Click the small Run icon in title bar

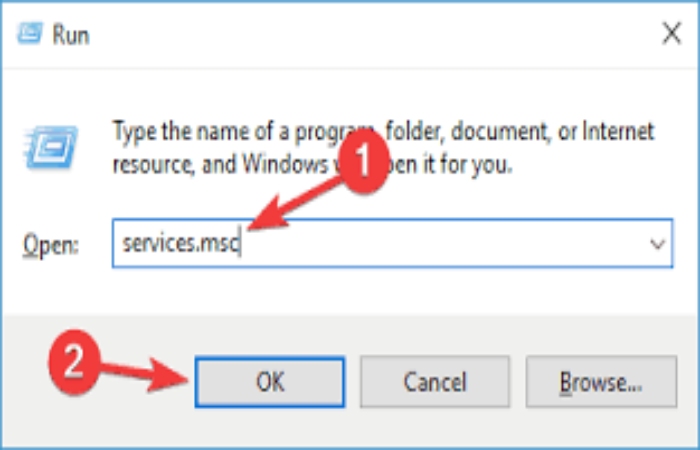[x=29, y=34]
